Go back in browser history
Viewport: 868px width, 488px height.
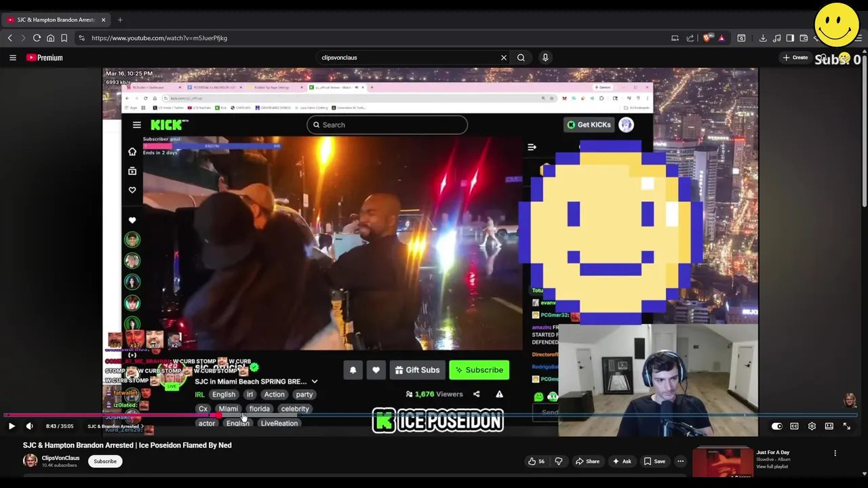click(x=10, y=38)
